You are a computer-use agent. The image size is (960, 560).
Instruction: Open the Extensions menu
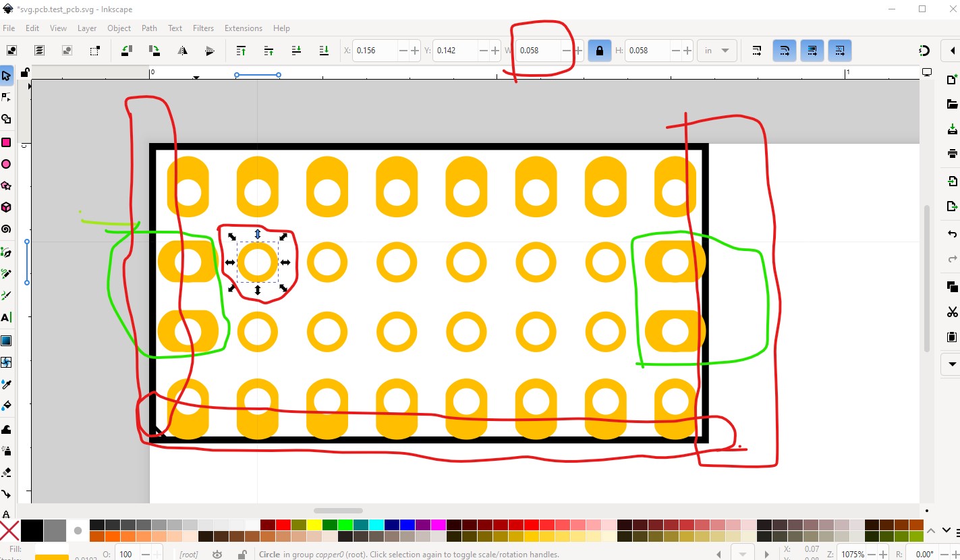tap(244, 28)
